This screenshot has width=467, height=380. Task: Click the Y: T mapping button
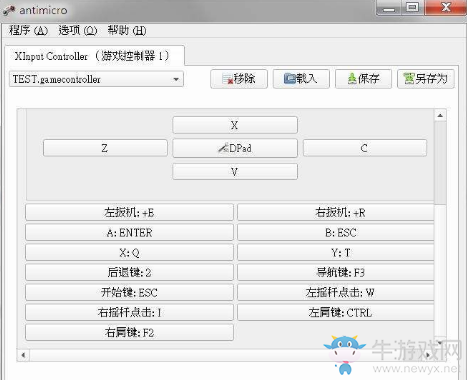[x=336, y=252]
